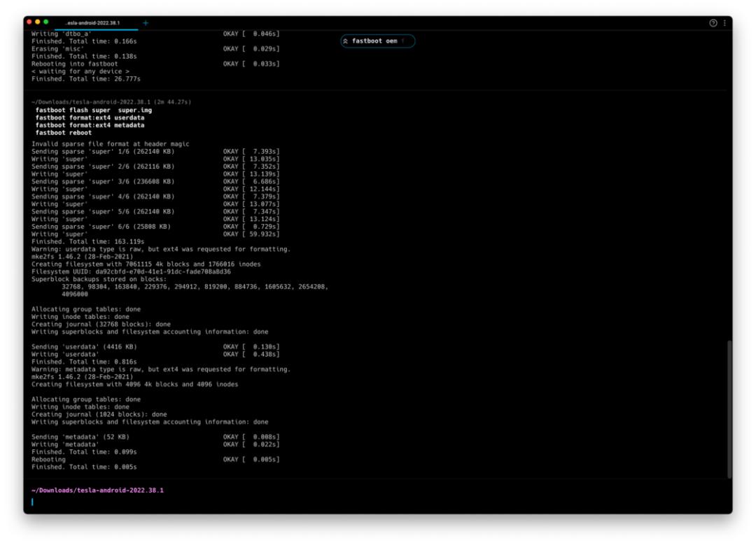Click 'Creating journal (32768 blocks): done' line
This screenshot has height=545, width=756.
[x=101, y=324]
